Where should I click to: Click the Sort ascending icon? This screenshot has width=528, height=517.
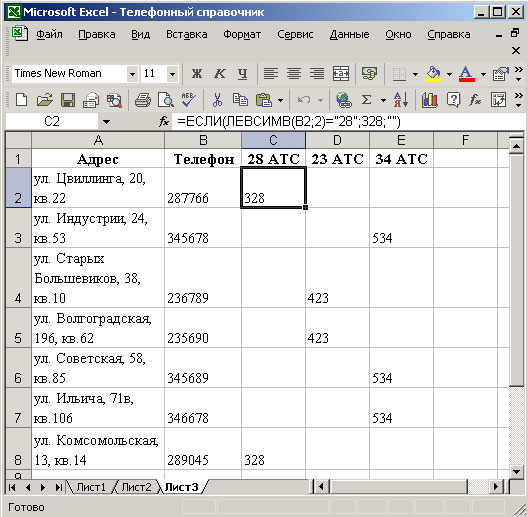[401, 100]
